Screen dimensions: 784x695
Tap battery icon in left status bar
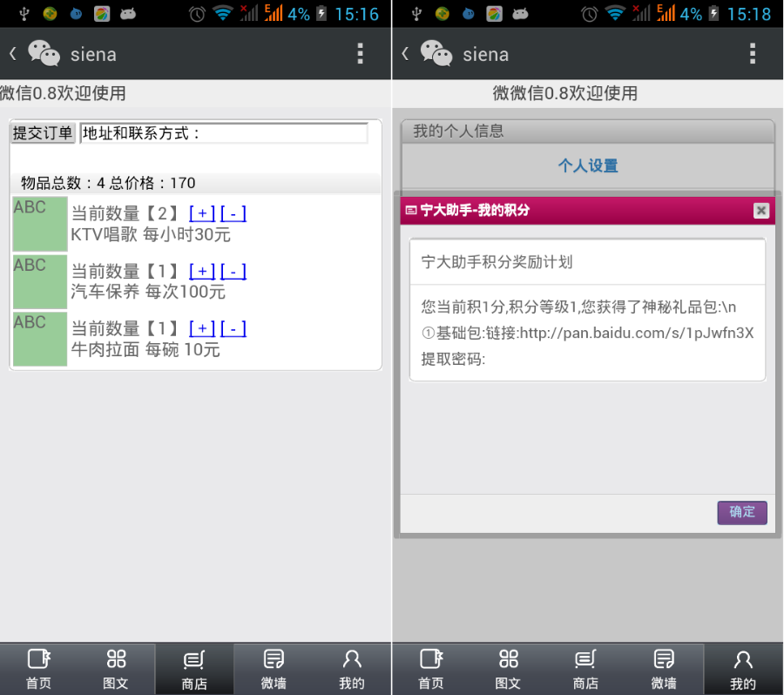tap(321, 14)
